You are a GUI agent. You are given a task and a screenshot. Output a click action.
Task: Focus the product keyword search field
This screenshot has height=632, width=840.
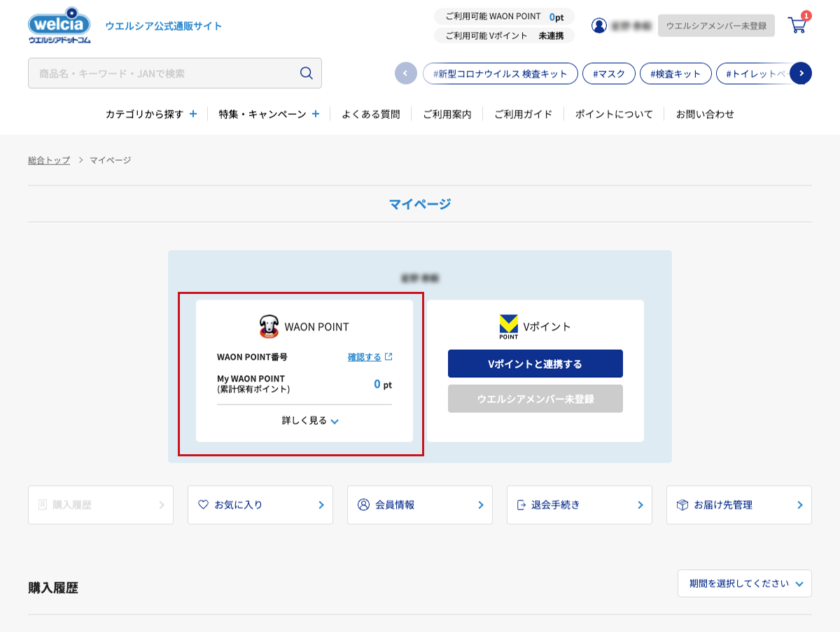[x=175, y=73]
